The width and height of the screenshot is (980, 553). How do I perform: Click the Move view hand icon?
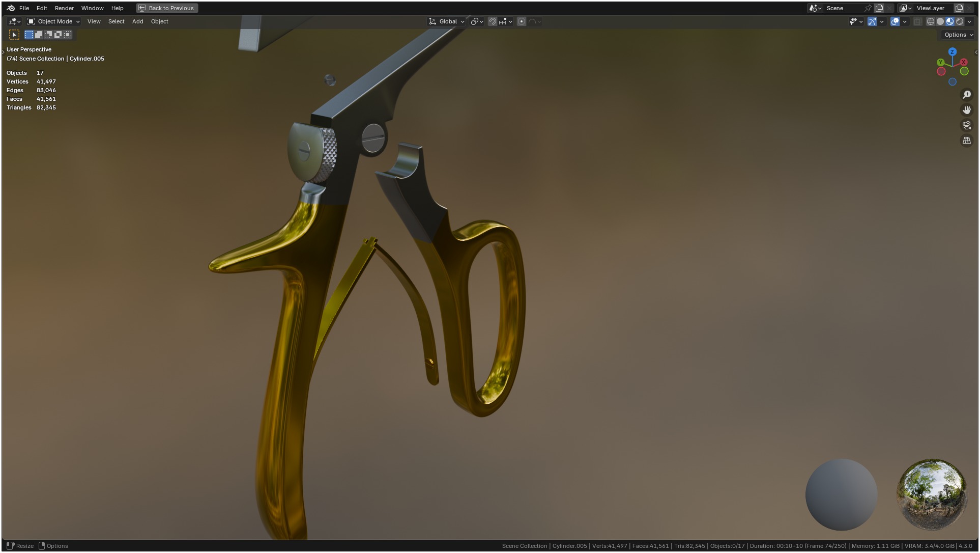[x=966, y=110]
